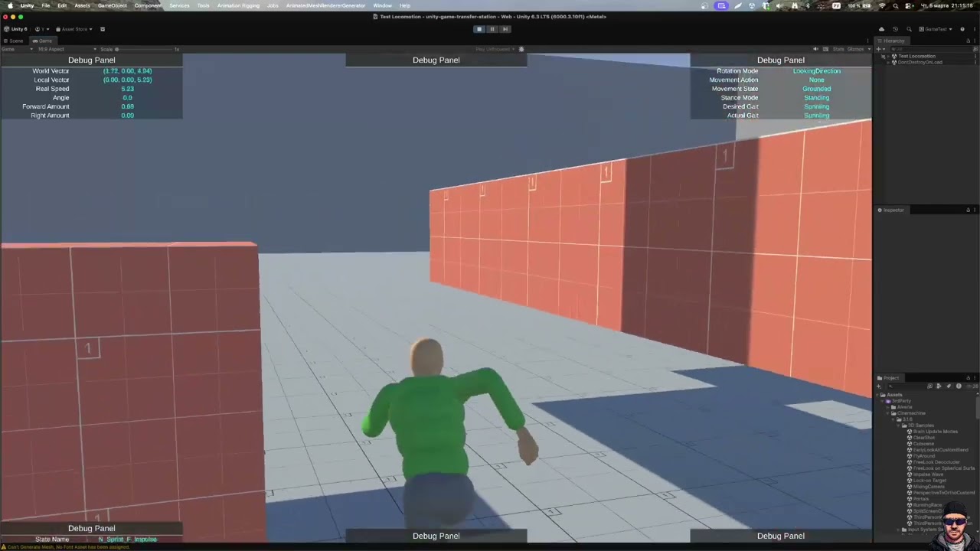
Task: Change the 16:9 Aspect dropdown
Action: [x=67, y=49]
